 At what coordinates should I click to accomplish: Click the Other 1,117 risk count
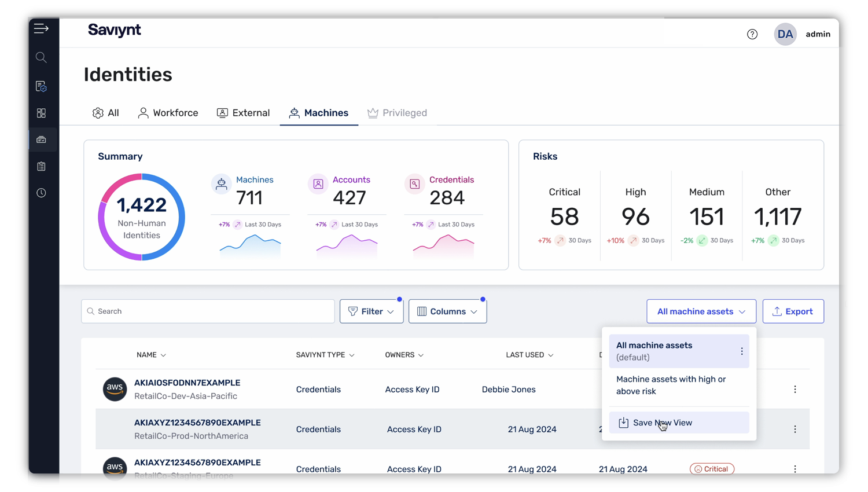click(778, 217)
